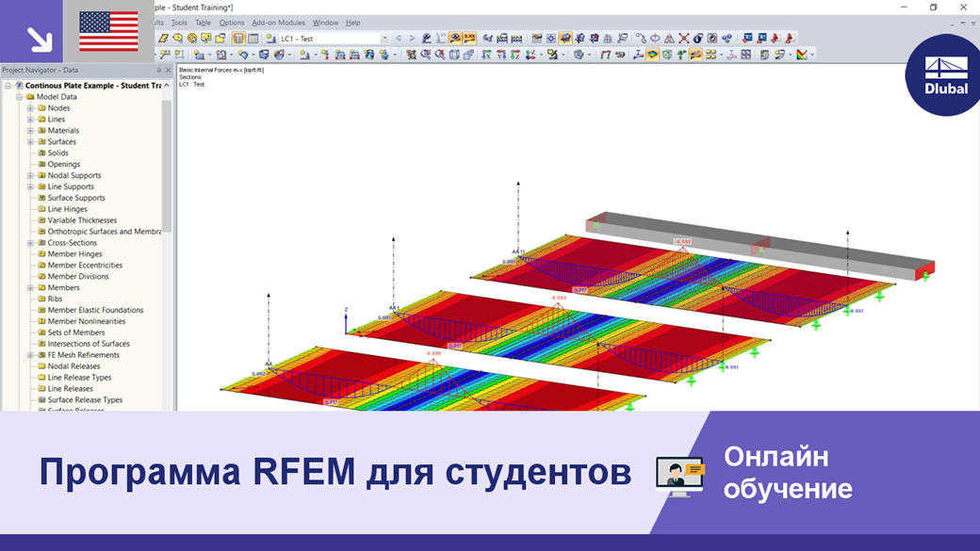Click the four yellow rectangles toolbar icon
980x551 pixels.
coord(711,55)
